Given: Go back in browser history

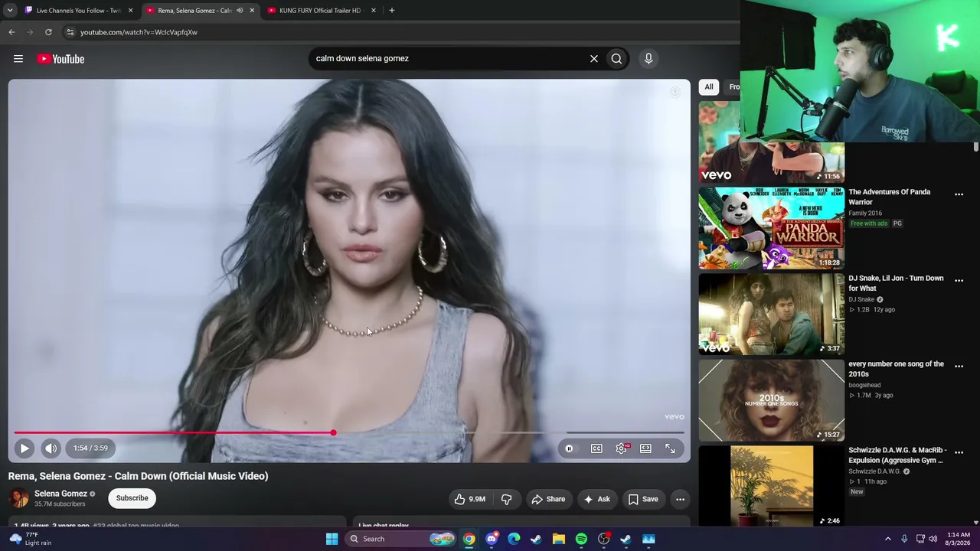Looking at the screenshot, I should 11,32.
